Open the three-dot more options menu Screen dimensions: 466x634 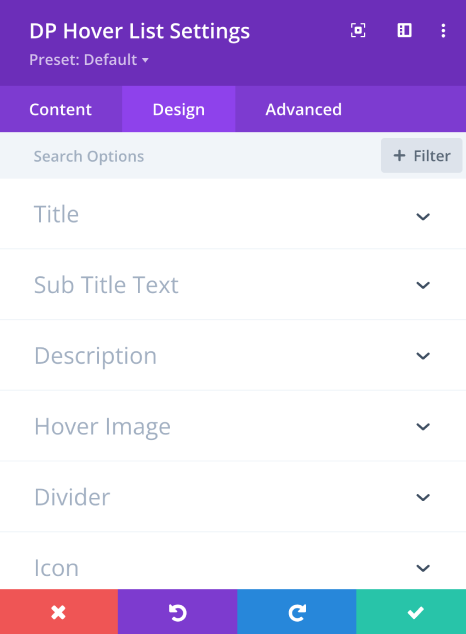(443, 31)
